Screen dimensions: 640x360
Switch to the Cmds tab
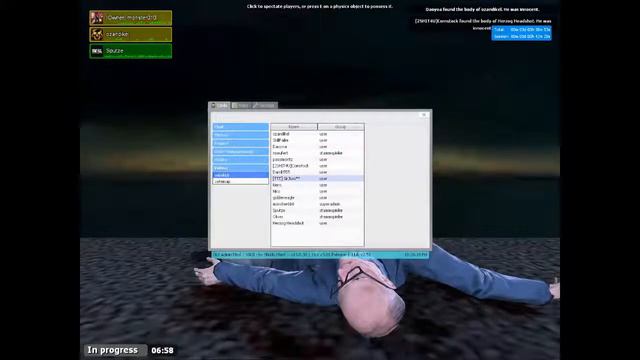tap(220, 105)
